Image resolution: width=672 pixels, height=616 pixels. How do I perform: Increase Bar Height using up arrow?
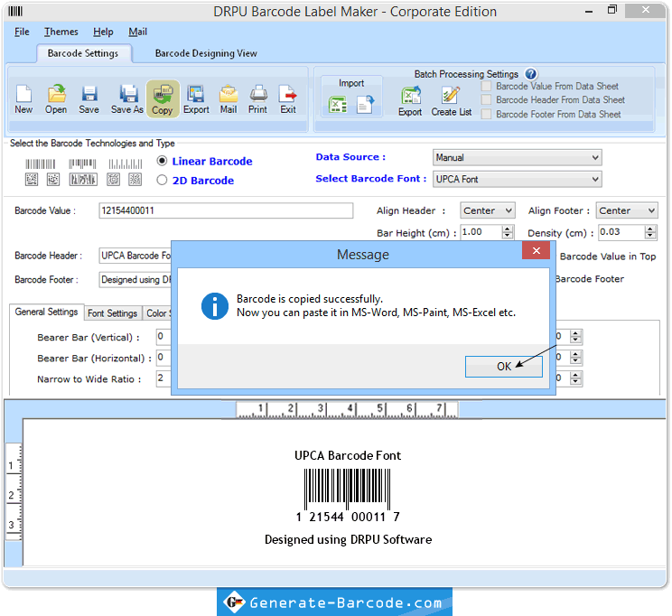click(x=508, y=229)
